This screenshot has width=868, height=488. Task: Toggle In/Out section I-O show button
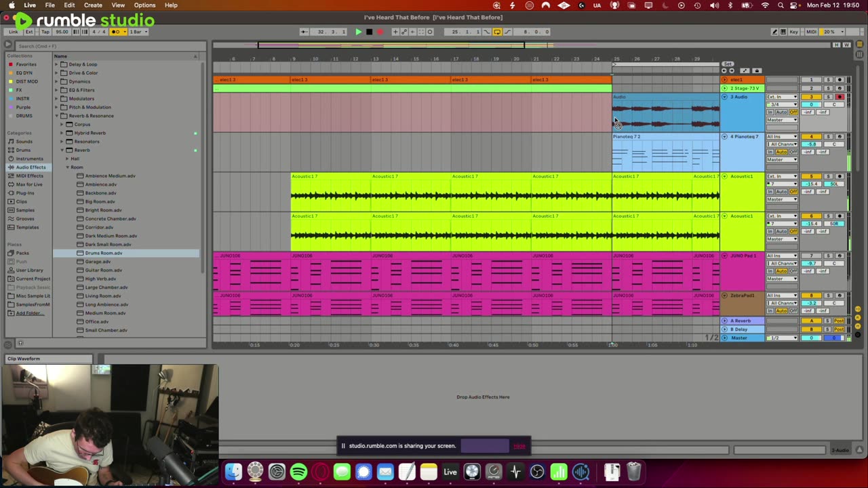coord(858,309)
